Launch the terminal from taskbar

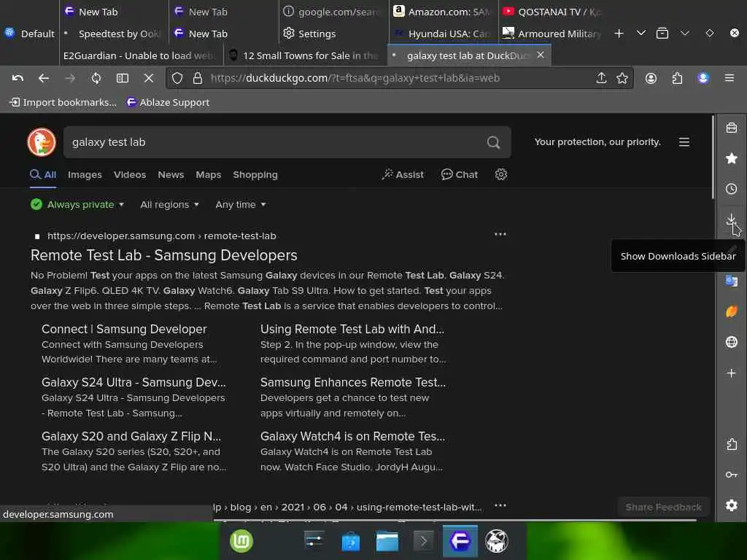point(423,542)
